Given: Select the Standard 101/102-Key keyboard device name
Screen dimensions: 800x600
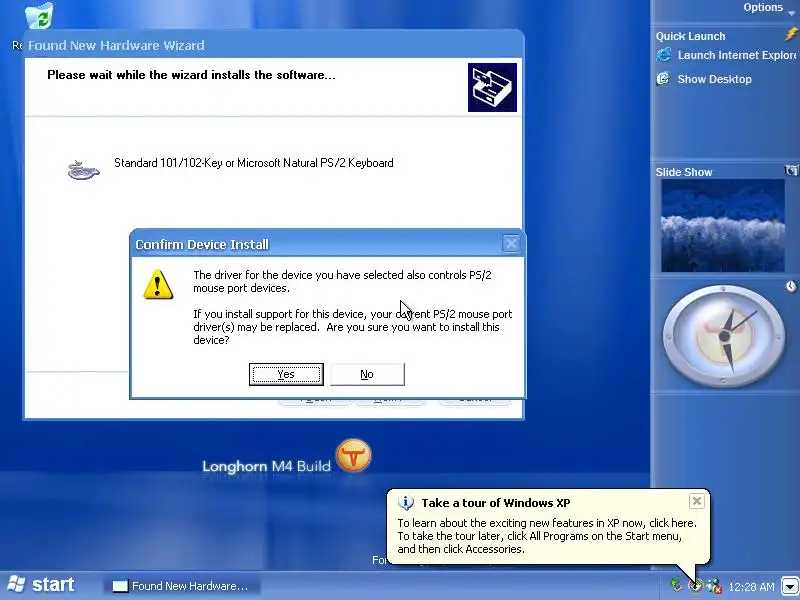Looking at the screenshot, I should (254, 163).
